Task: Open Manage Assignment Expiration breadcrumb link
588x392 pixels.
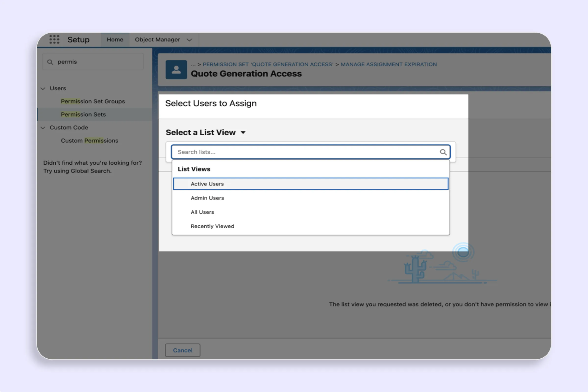Action: [389, 64]
